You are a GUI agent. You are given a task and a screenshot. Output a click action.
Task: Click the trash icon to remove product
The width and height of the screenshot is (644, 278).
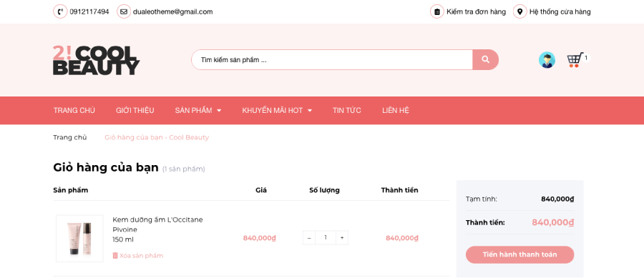pos(115,255)
